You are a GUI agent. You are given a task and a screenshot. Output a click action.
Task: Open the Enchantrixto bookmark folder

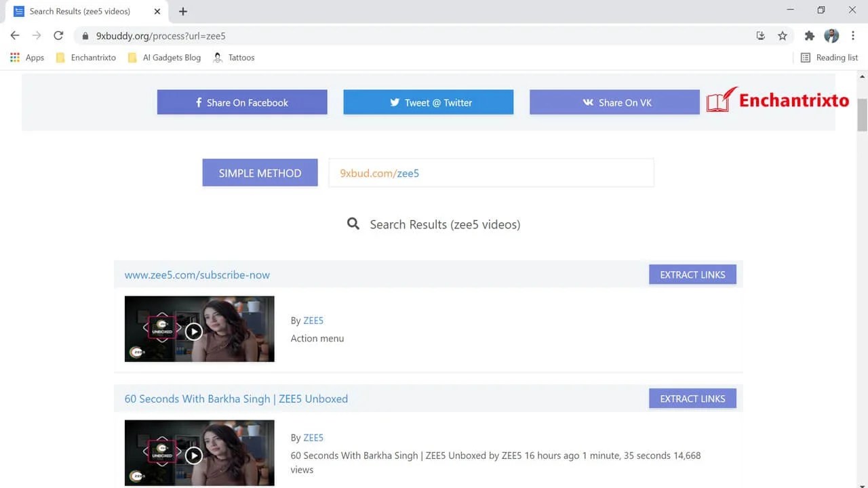point(85,58)
